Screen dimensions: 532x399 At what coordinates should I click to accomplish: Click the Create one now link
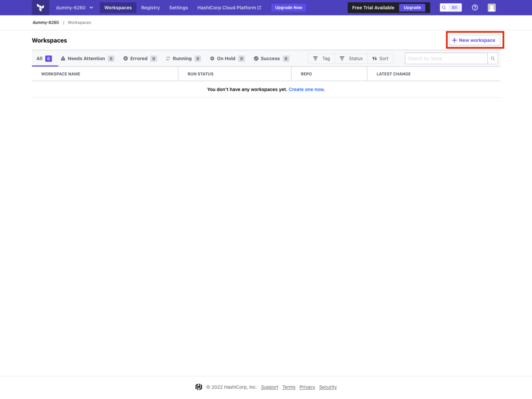click(306, 89)
